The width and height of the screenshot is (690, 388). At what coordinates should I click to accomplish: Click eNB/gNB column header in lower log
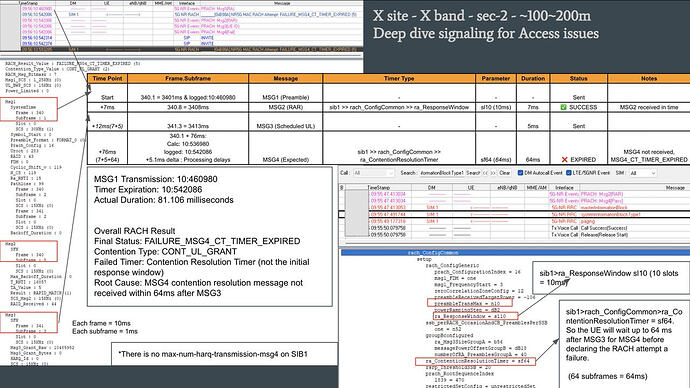pos(507,187)
